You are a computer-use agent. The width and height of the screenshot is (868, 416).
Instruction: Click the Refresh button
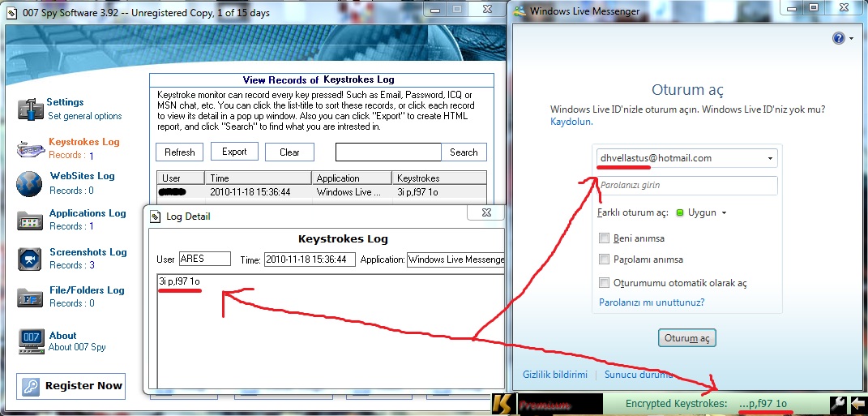(179, 152)
